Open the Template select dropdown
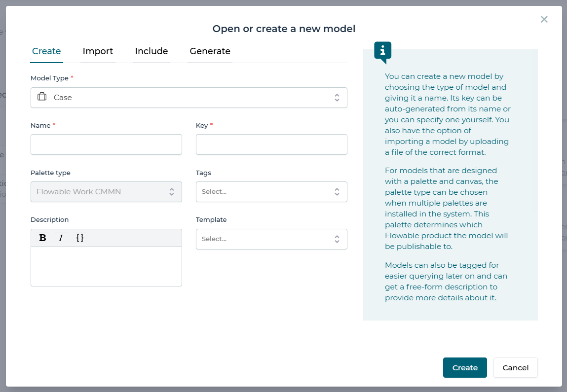This screenshot has width=567, height=392. [271, 239]
